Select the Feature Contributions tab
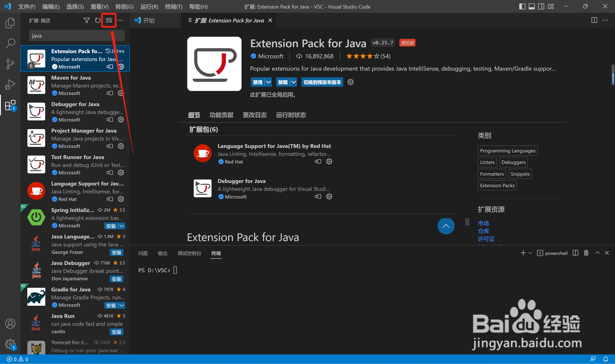 [x=221, y=115]
